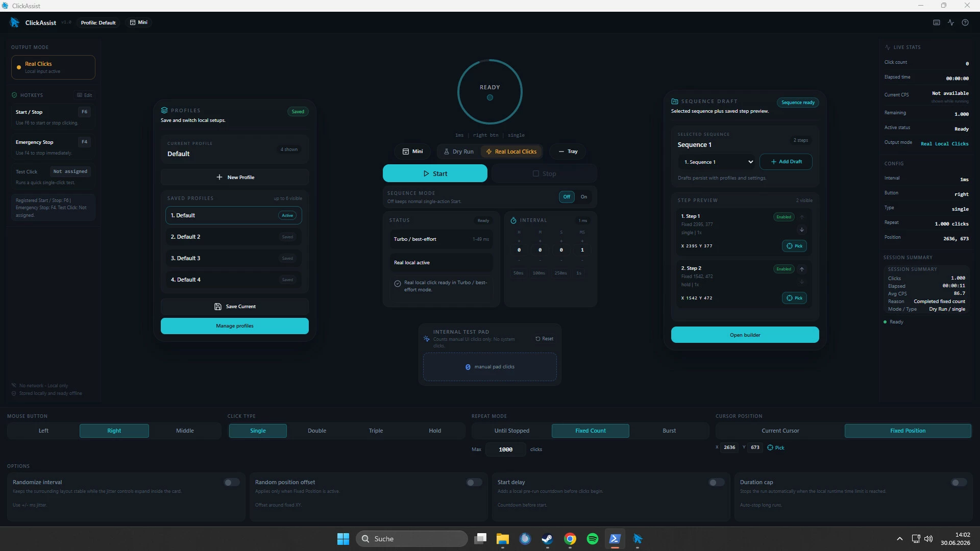
Task: Switch output to Dry Run mode
Action: tap(458, 152)
